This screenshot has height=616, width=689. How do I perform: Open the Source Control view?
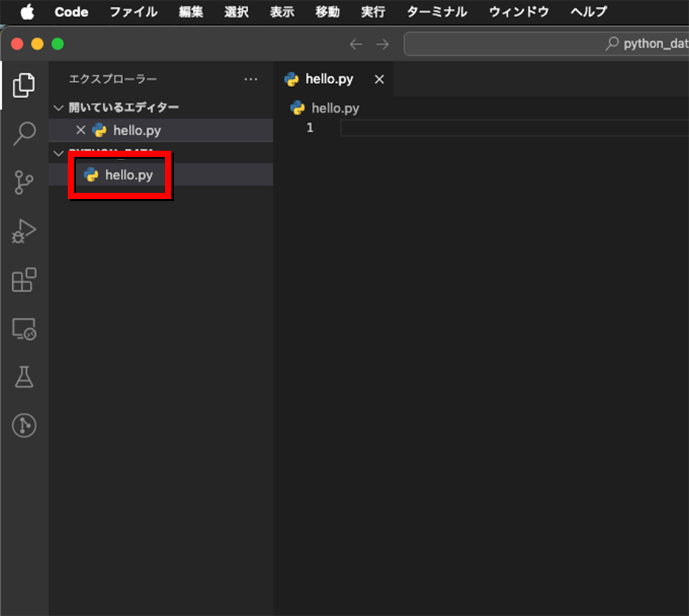point(24,182)
